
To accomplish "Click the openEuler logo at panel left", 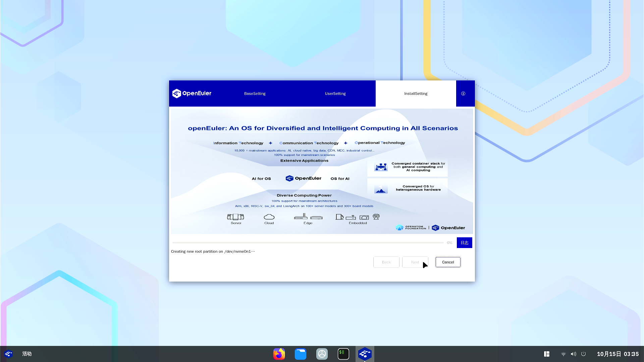I will [x=8, y=354].
